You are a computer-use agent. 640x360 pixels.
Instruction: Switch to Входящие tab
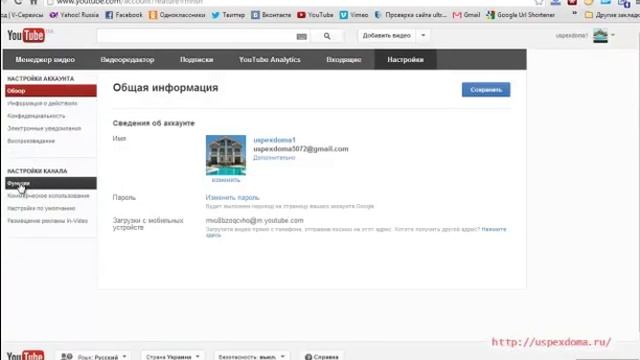[x=344, y=60]
